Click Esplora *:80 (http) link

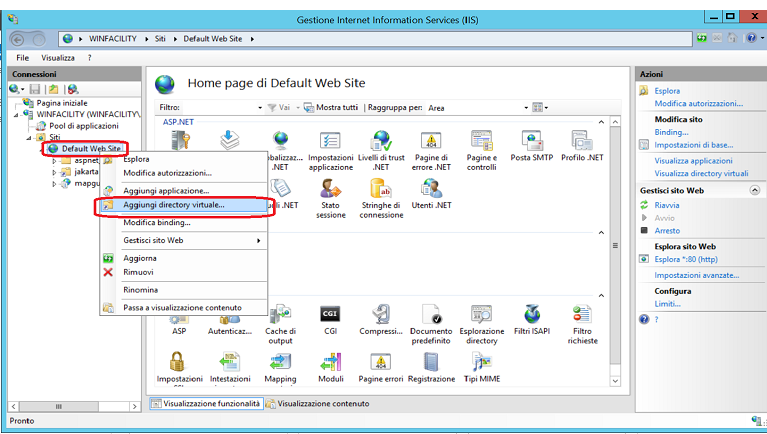[x=686, y=259]
